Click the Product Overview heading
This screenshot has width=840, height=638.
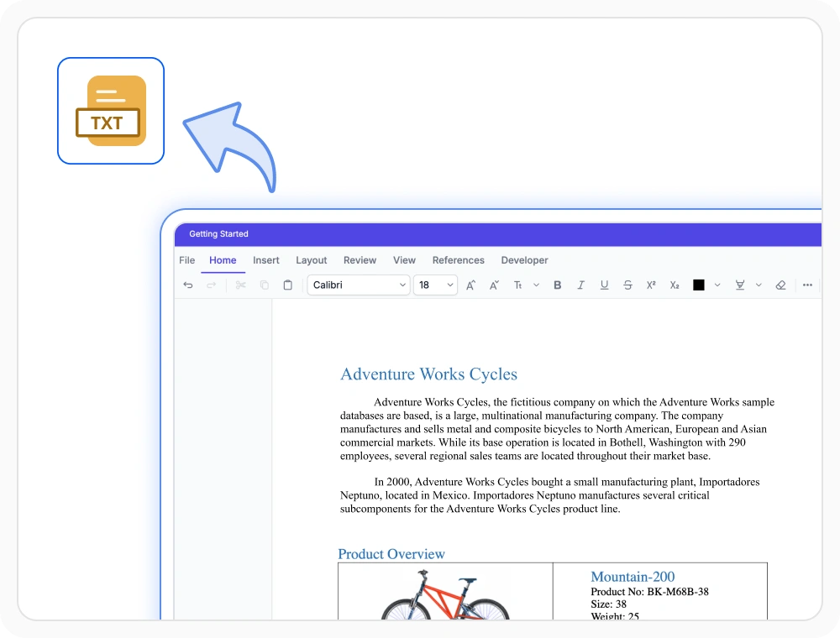coord(391,554)
